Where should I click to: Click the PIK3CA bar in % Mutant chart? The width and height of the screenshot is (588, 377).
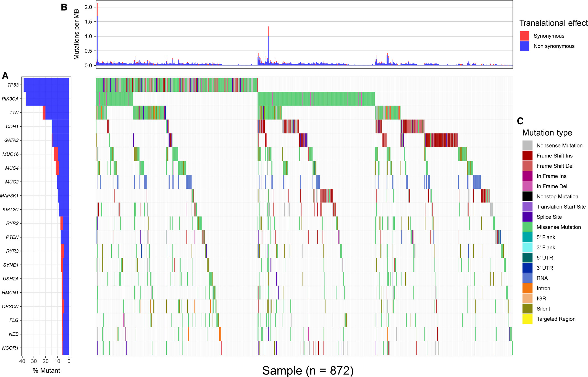[x=47, y=99]
